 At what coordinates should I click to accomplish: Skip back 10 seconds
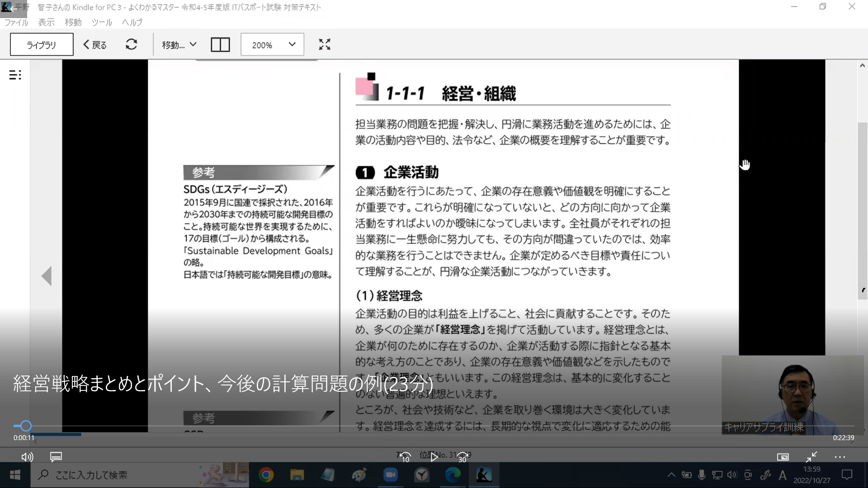[405, 457]
